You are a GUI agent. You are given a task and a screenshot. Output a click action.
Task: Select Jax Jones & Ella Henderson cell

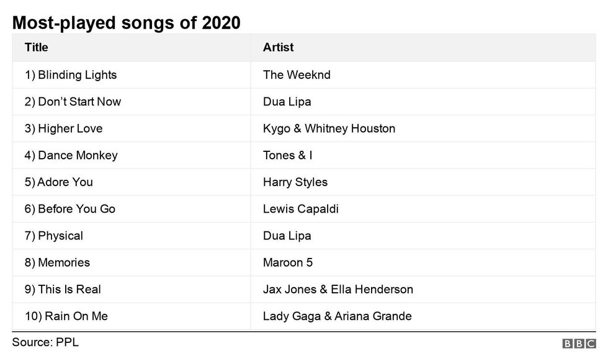(x=338, y=289)
